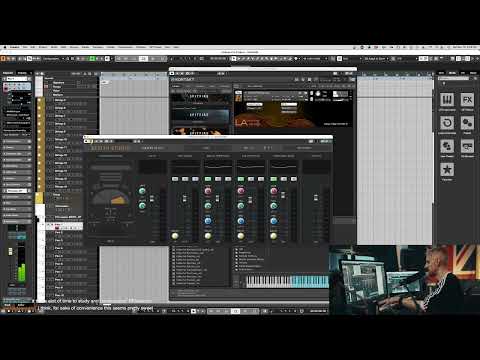Image resolution: width=480 pixels, height=360 pixels.
Task: Switch to the VSTi tab in the right zone
Action: pos(441,73)
